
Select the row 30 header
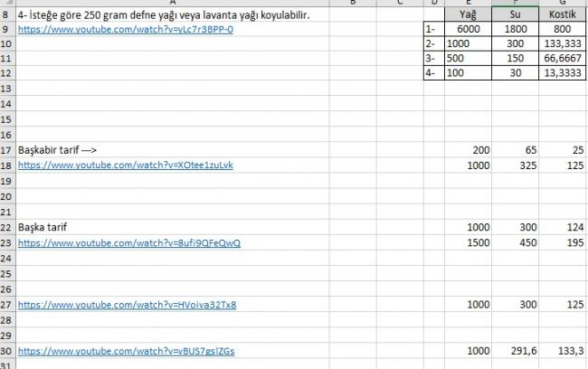point(7,351)
